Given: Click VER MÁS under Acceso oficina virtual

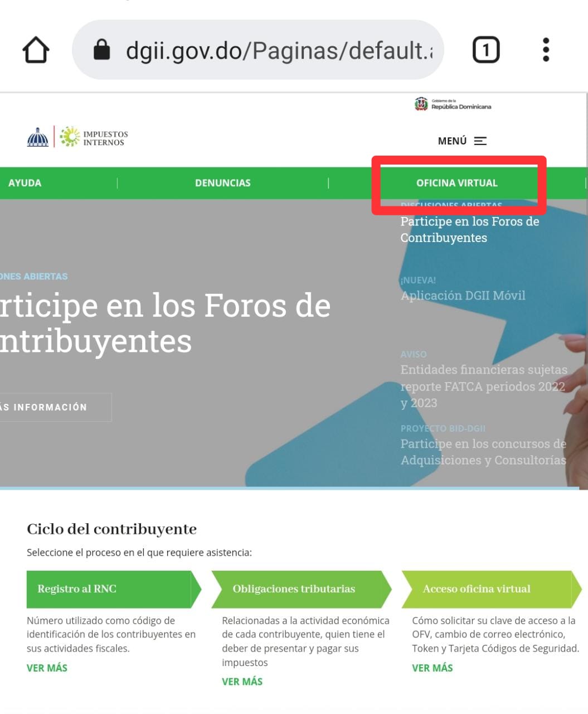Looking at the screenshot, I should pyautogui.click(x=432, y=667).
